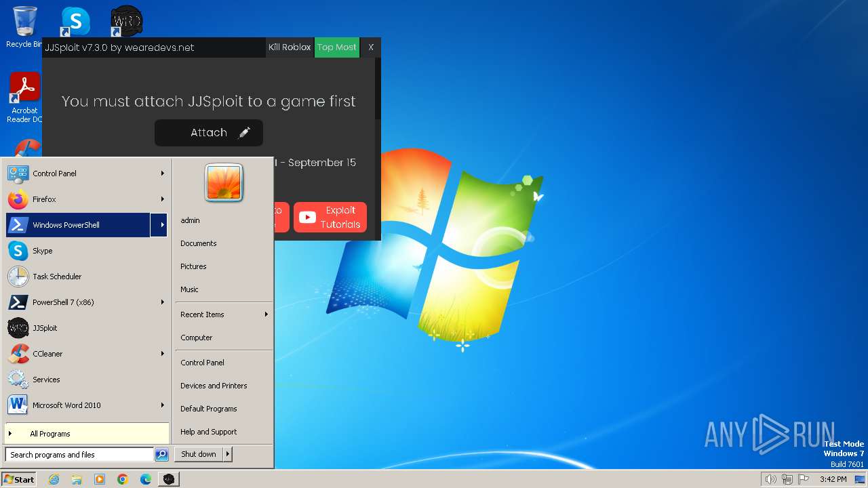The image size is (868, 488).
Task: Open File Explorer folder in taskbar
Action: click(77, 479)
